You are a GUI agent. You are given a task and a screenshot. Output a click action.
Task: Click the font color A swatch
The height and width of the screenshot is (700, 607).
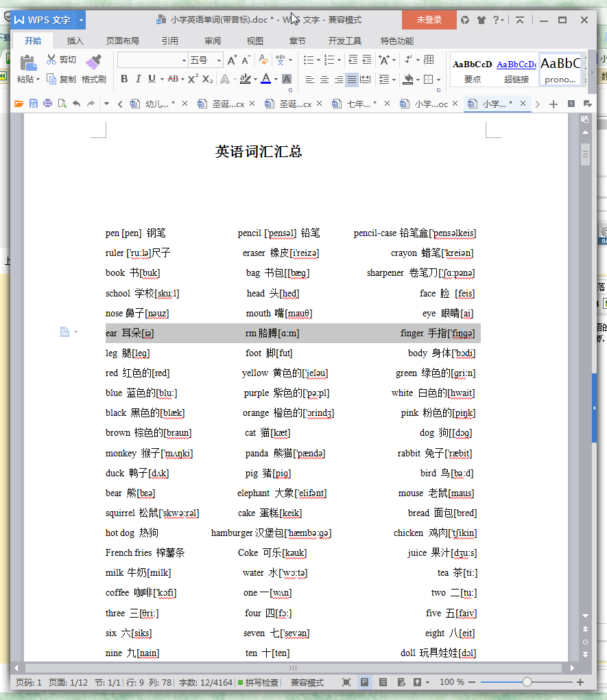266,79
